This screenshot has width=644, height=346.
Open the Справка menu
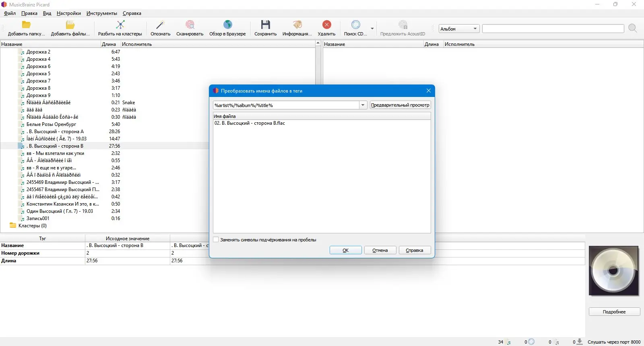click(x=132, y=13)
